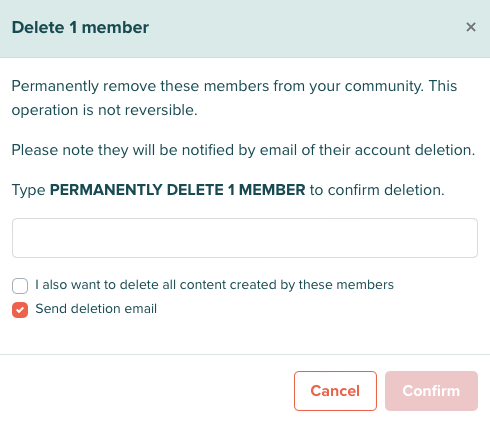This screenshot has height=424, width=490.
Task: Click 'to confirm deletion.' instruction text
Action: point(377,190)
